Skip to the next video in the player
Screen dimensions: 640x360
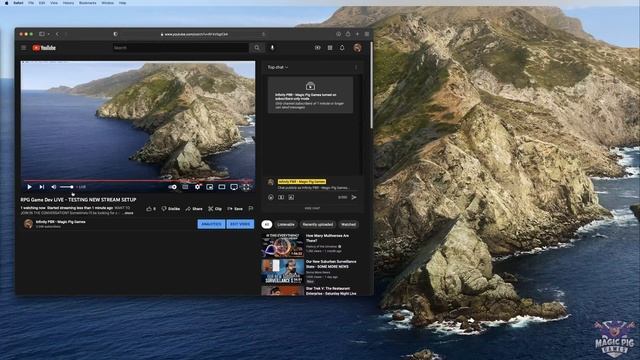pos(42,187)
